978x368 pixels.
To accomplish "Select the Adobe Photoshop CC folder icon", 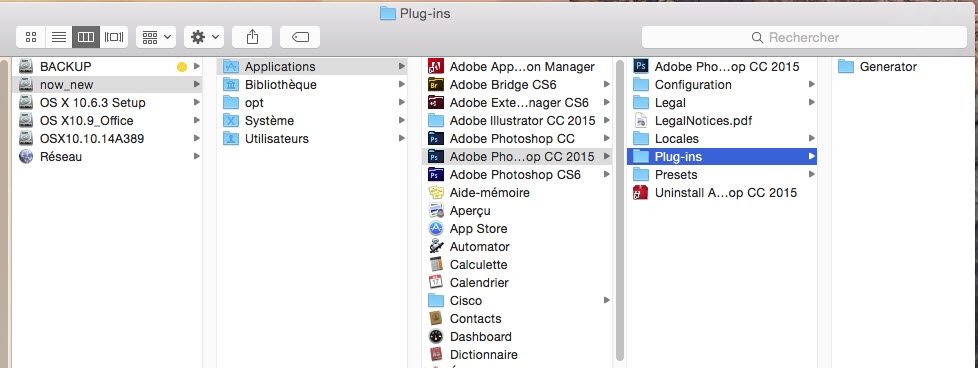I will click(436, 138).
